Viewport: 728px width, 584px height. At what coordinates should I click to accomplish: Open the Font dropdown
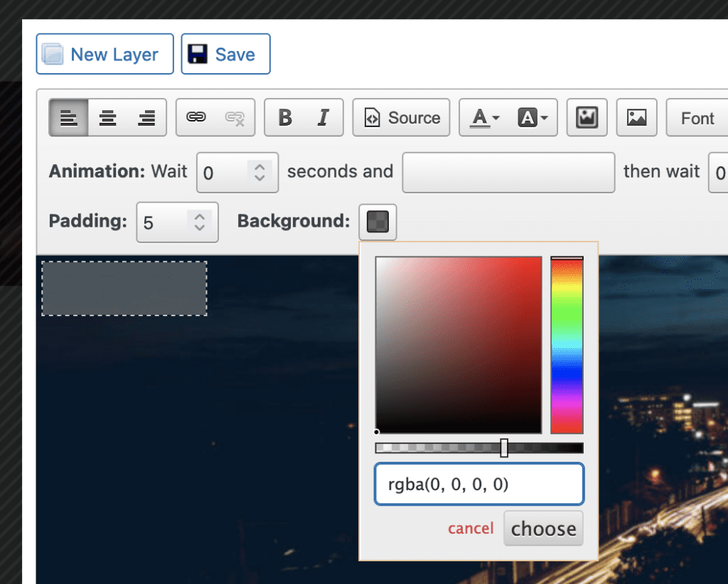click(697, 117)
